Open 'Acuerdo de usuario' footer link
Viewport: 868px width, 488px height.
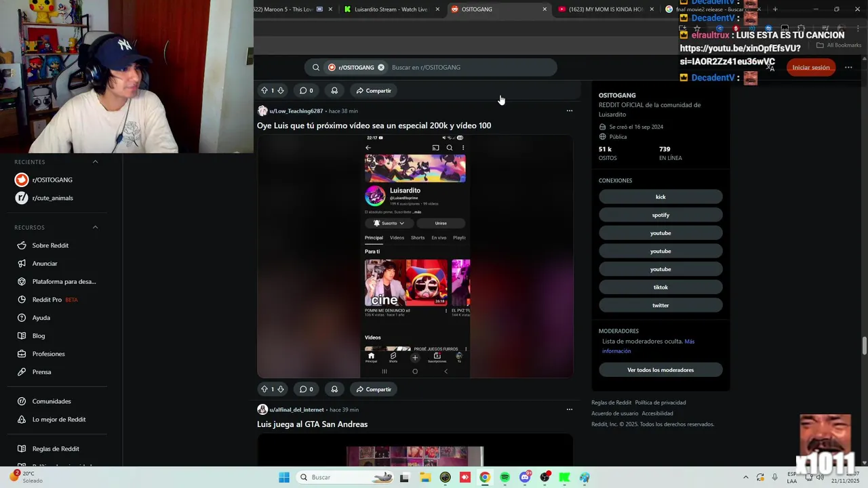coord(614,413)
